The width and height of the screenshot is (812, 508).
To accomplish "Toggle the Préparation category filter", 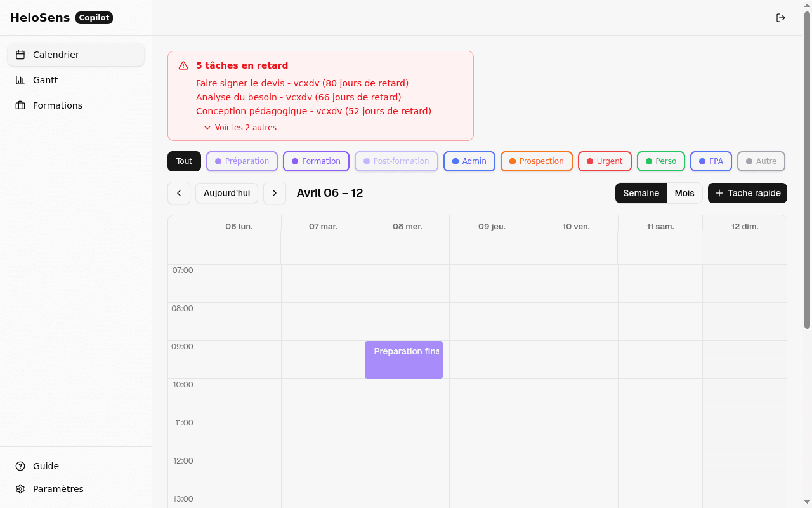I will (x=242, y=161).
